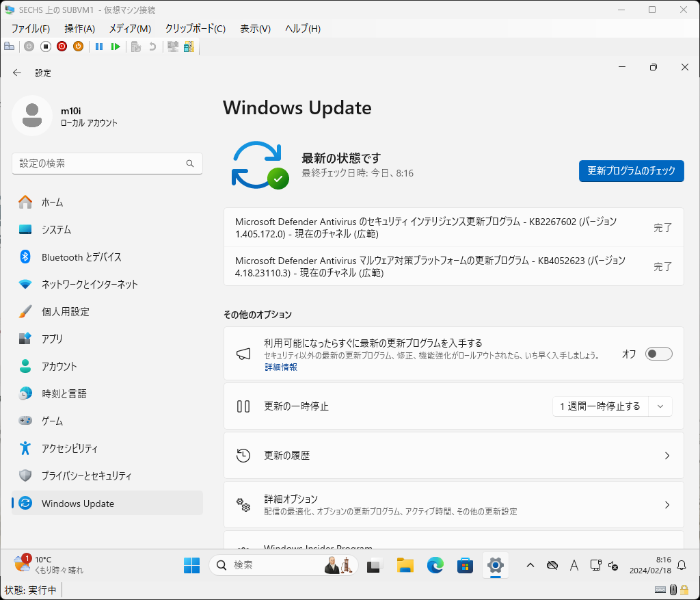
Task: Click the Enhanced Session monitor icon
Action: click(173, 46)
